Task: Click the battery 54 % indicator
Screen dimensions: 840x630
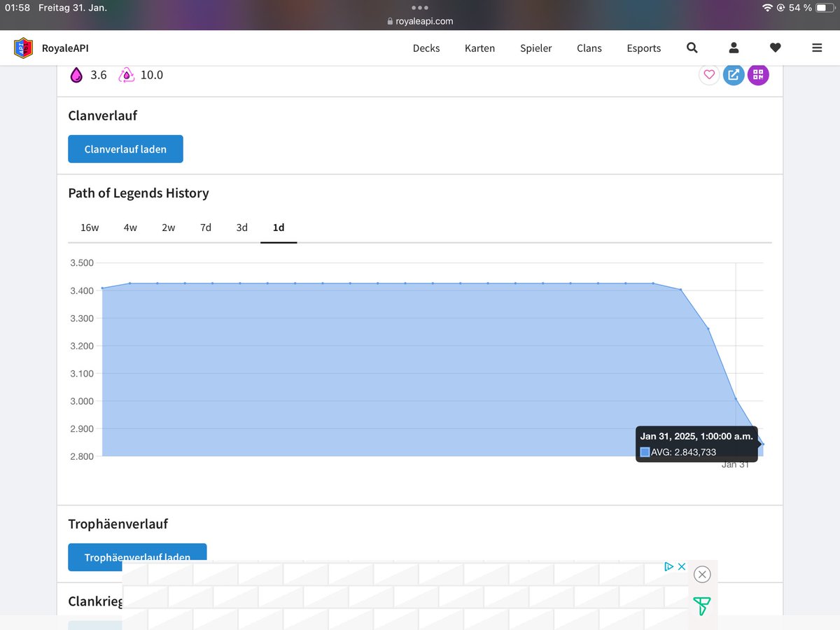Action: (x=810, y=8)
